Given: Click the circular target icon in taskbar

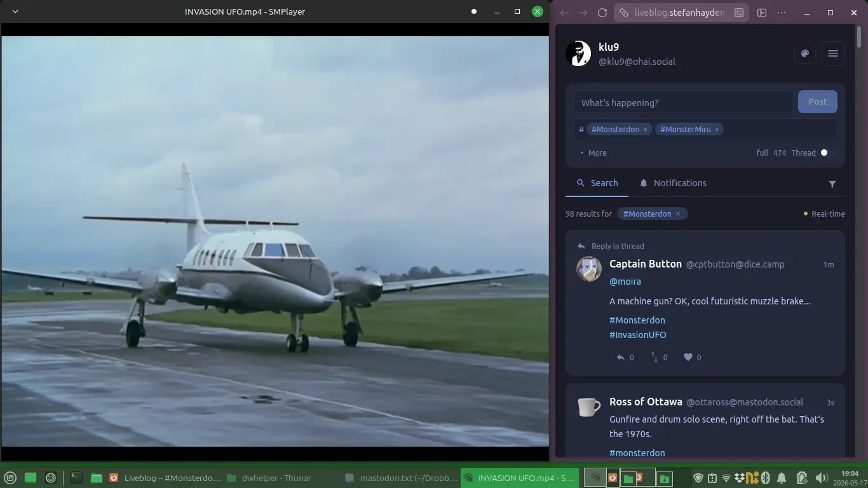Looking at the screenshot, I should tap(51, 478).
